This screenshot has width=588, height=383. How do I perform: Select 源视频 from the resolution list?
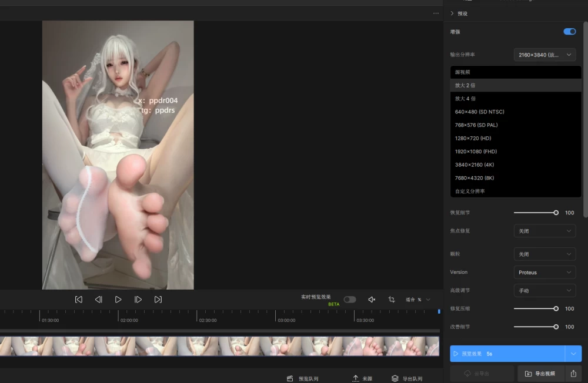516,72
